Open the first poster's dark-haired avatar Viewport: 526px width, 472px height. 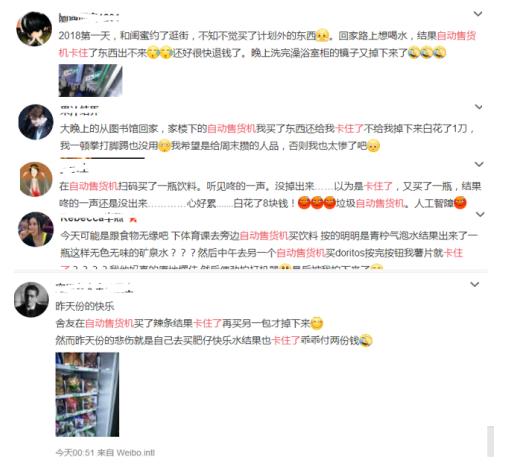pyautogui.click(x=34, y=29)
